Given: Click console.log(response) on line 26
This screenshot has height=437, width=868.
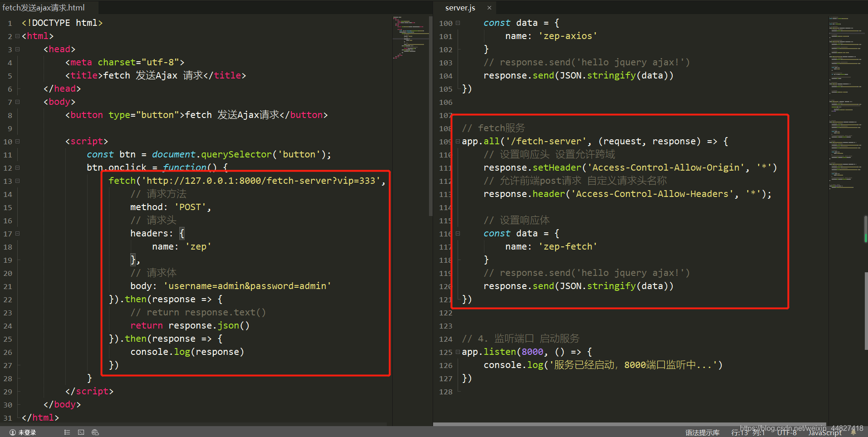Looking at the screenshot, I should pos(187,352).
